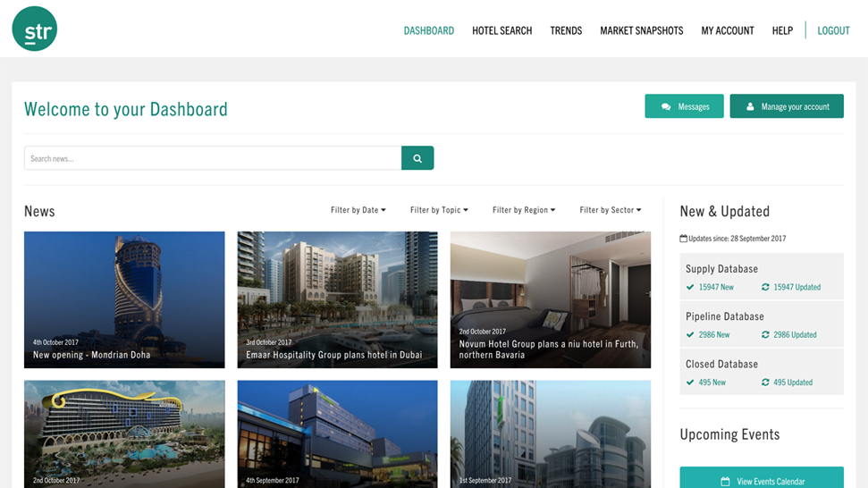Screen dimensions: 868x488
Task: Open My Account in the navigation
Action: click(x=728, y=31)
